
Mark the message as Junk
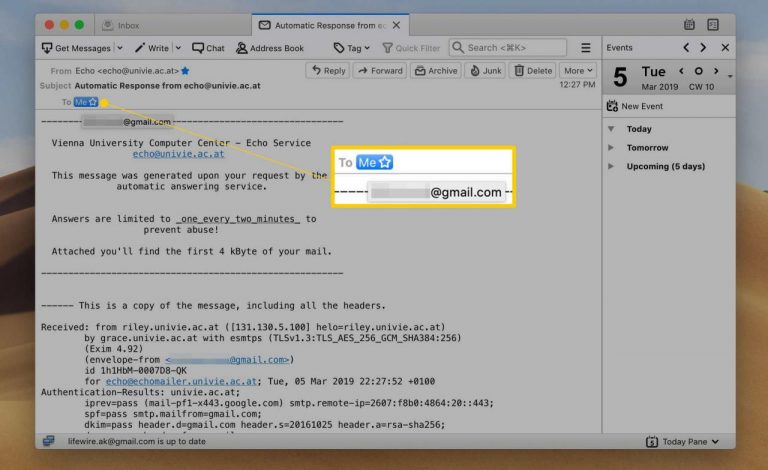pos(486,70)
